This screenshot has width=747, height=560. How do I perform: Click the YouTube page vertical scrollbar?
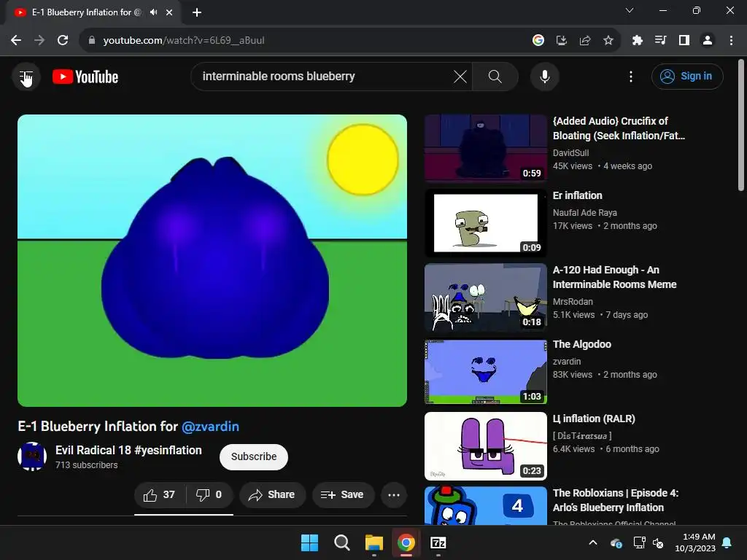point(741,125)
